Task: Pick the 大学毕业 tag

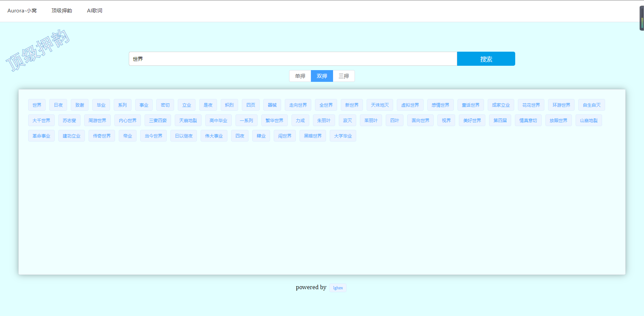Action: [x=343, y=136]
